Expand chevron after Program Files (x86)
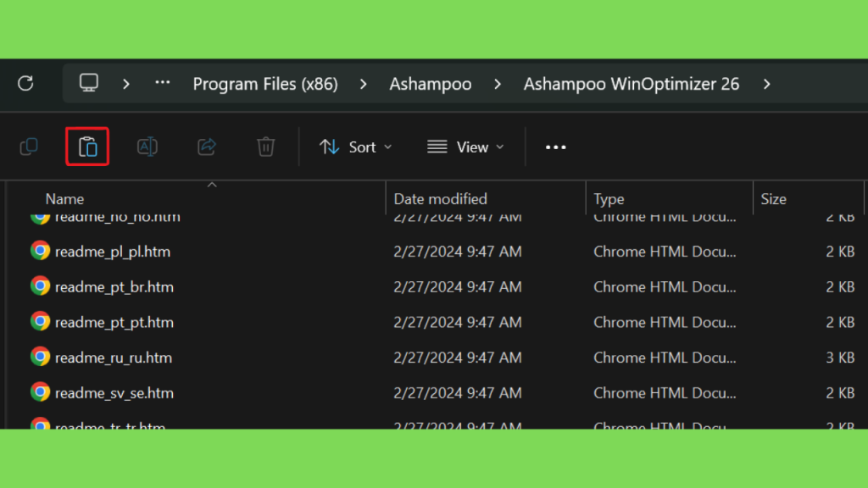The width and height of the screenshot is (868, 488). tap(363, 84)
